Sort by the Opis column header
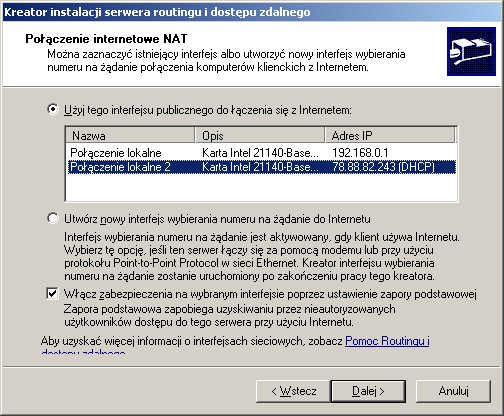 [260, 135]
